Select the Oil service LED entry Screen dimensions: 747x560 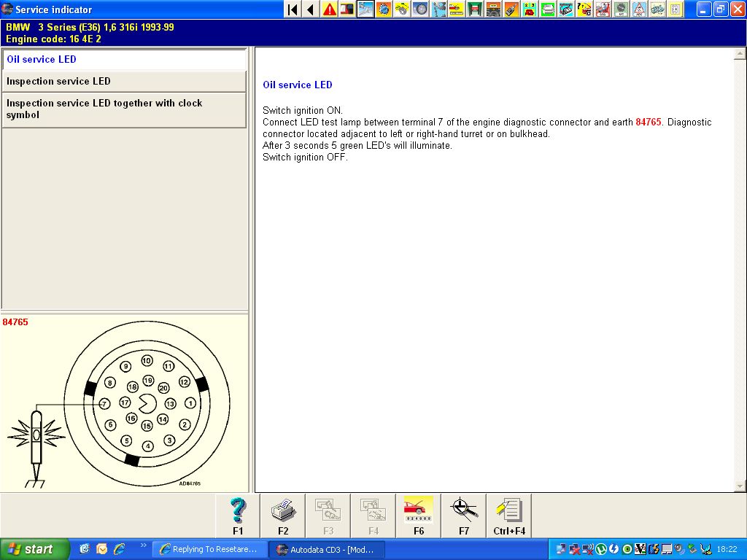pyautogui.click(x=124, y=60)
